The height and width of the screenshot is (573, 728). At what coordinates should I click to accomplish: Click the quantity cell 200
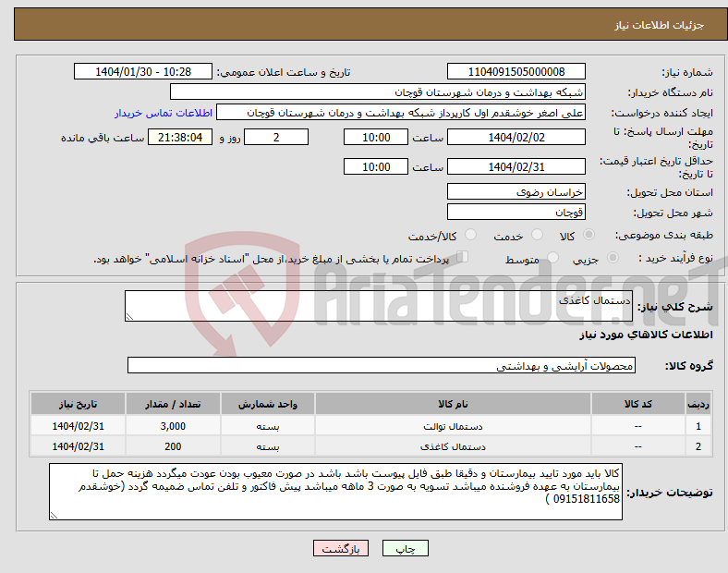[x=173, y=446]
